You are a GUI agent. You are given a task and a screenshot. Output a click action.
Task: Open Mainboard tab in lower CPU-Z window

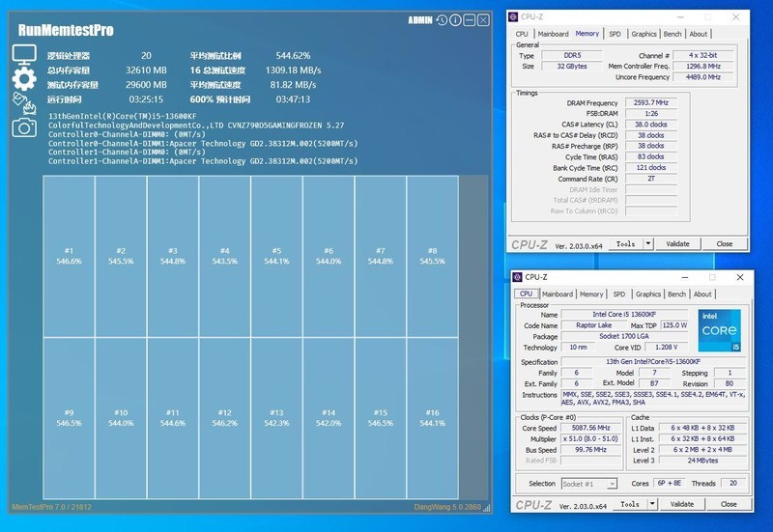(558, 294)
